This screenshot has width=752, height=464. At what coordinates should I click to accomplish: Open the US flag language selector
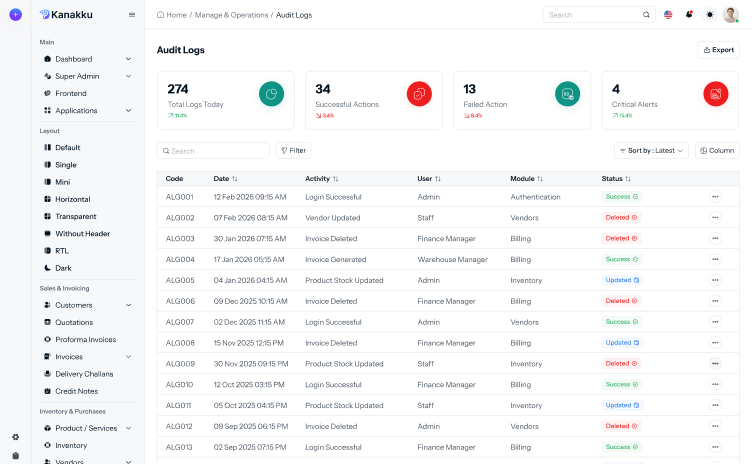point(668,15)
